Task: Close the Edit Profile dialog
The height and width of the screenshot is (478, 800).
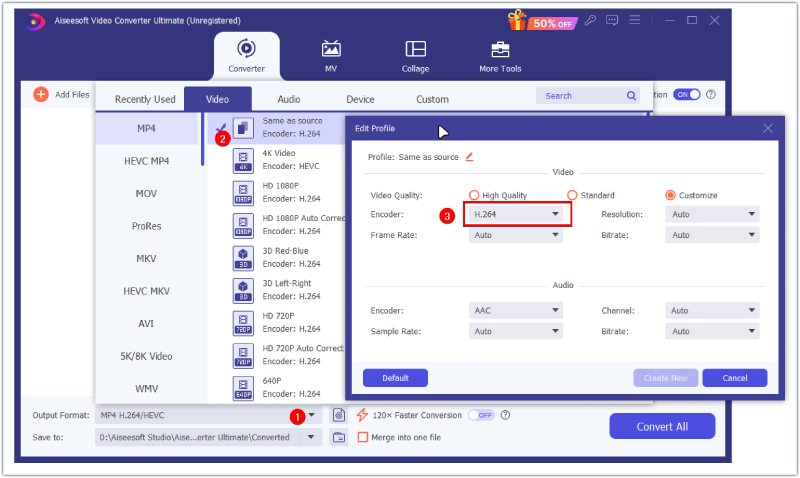Action: [768, 129]
